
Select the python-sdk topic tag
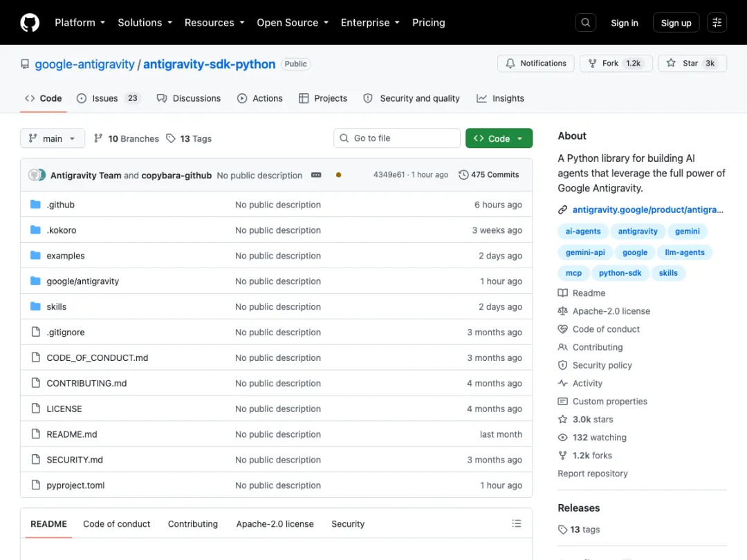point(620,273)
